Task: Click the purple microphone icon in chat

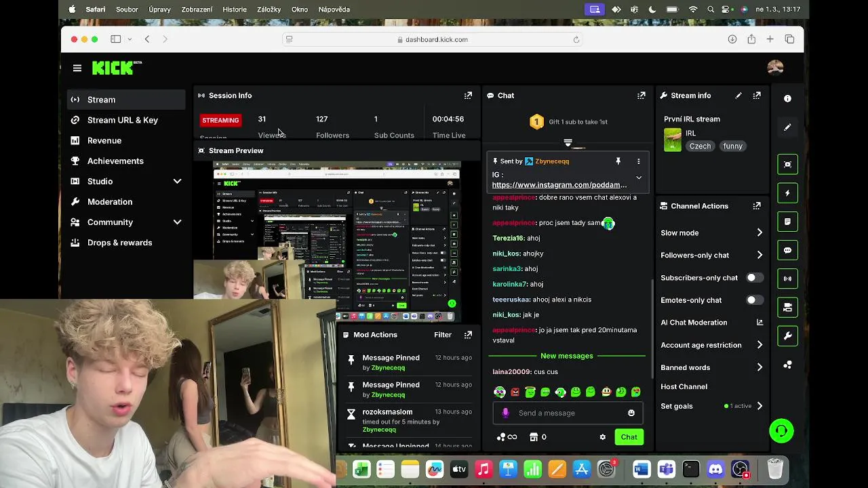Action: pos(505,413)
